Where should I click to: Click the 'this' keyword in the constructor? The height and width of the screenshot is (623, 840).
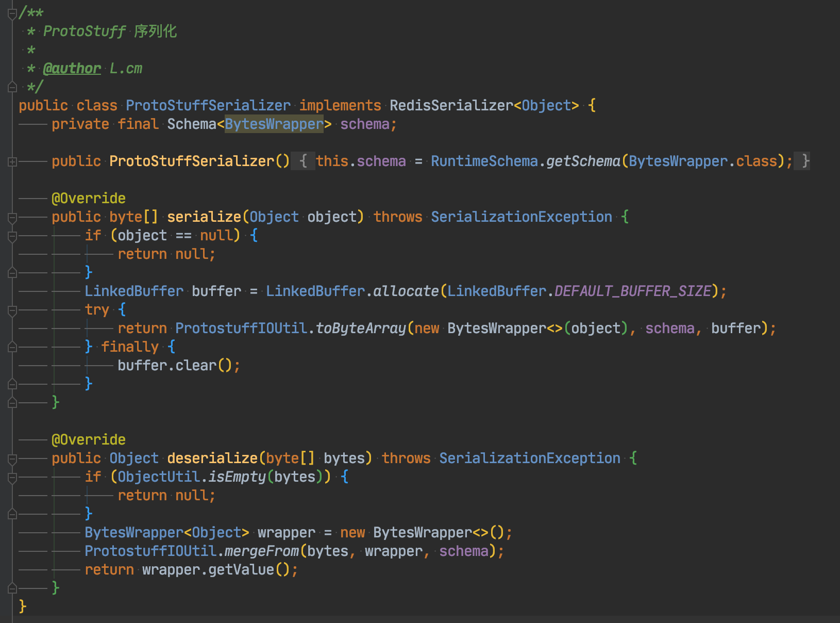[332, 161]
